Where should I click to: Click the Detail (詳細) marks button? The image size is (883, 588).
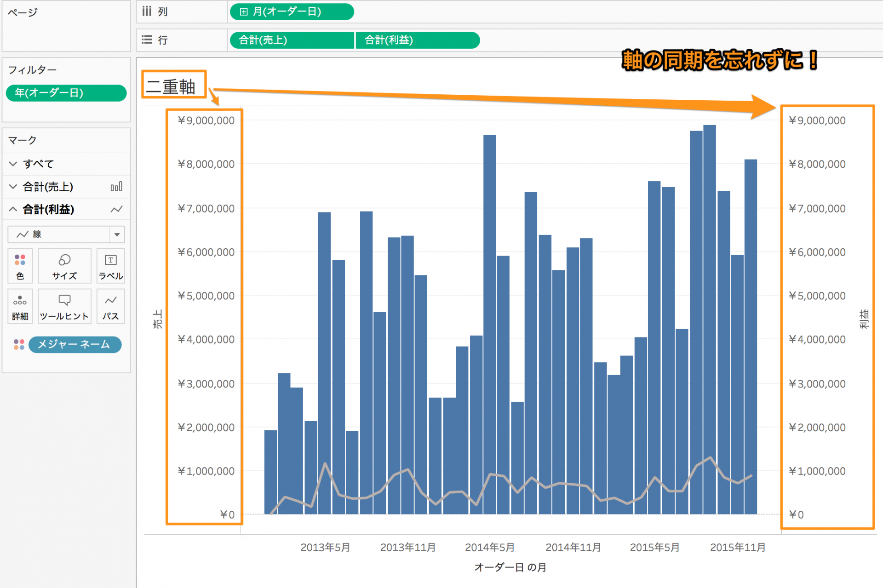coord(20,307)
